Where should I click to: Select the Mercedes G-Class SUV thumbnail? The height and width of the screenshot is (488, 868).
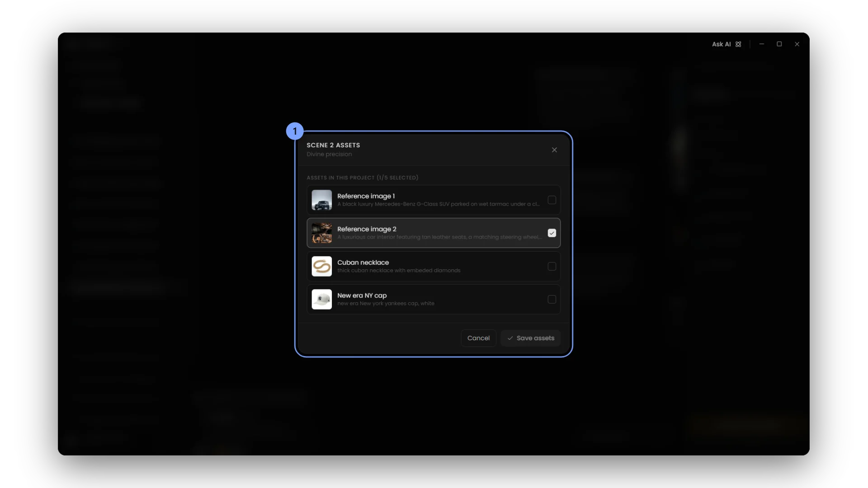322,200
